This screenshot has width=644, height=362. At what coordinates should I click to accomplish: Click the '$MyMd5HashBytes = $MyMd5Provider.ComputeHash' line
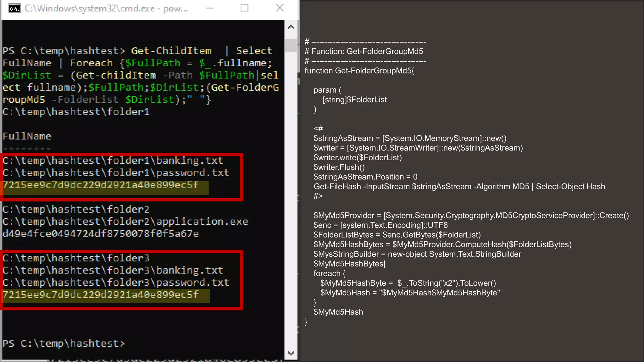point(443,244)
